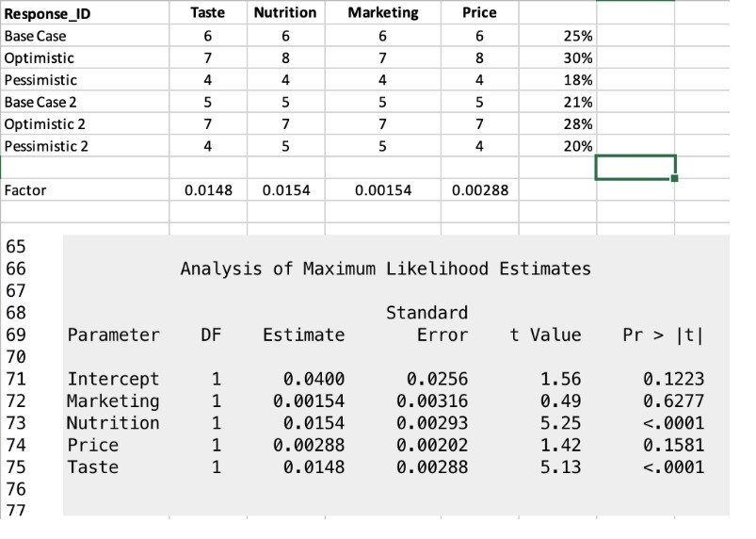Viewport: 756px width, 539px height.
Task: Select 'Taste' parameter in estimates table
Action: [92, 467]
